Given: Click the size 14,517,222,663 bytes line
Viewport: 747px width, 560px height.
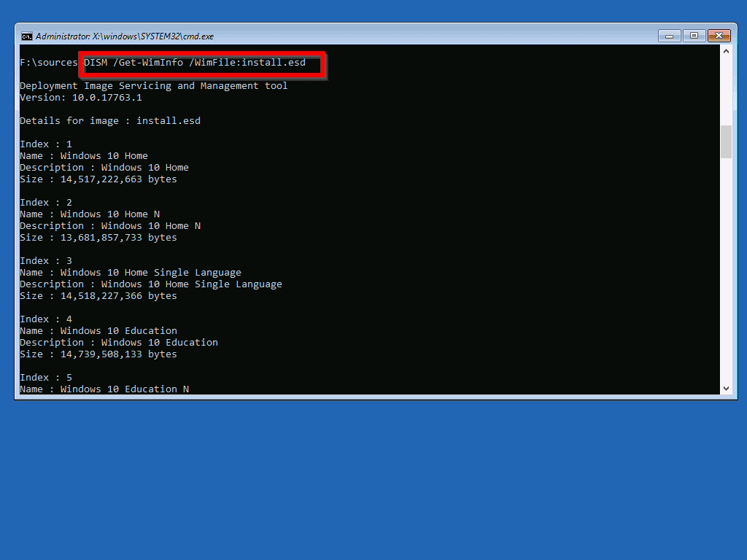Looking at the screenshot, I should click(98, 179).
